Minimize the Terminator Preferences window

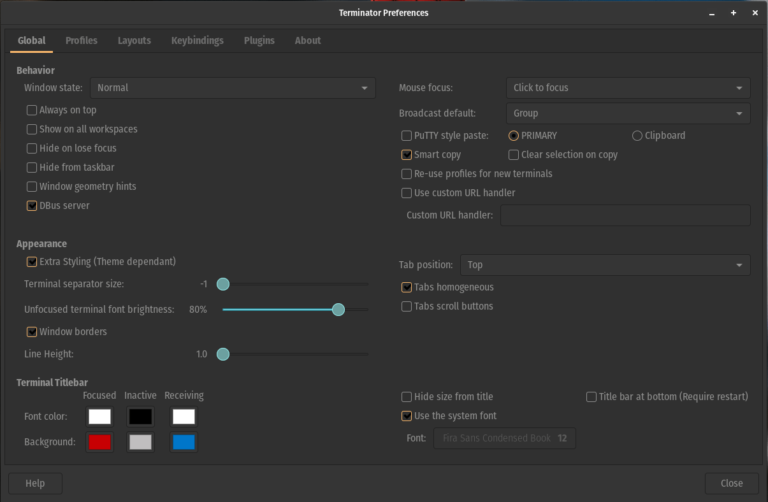tap(712, 13)
